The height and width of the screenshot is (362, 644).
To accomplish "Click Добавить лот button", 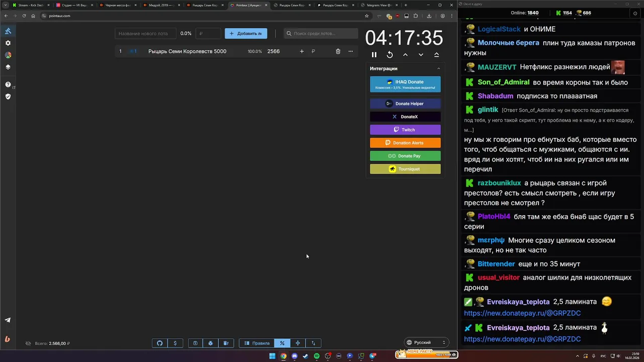I will 246,34.
